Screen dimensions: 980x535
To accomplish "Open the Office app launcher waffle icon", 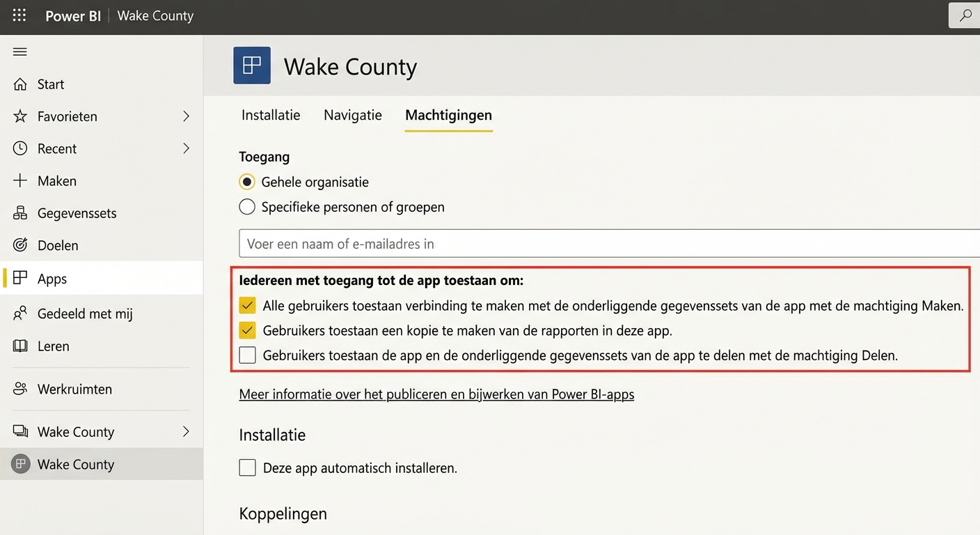I will (19, 15).
